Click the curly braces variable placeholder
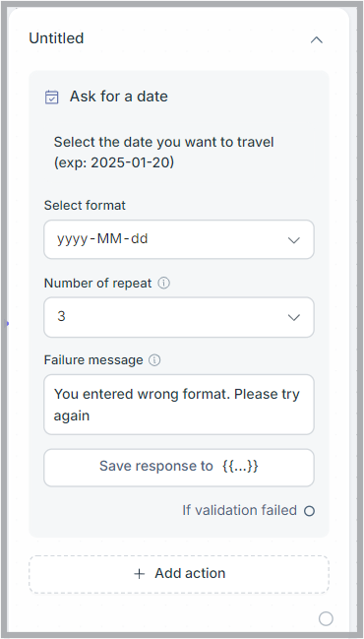The height and width of the screenshot is (639, 364). [x=240, y=467]
